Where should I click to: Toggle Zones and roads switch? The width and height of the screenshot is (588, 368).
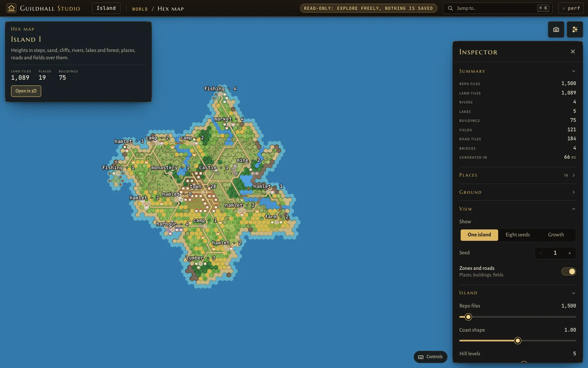[568, 272]
